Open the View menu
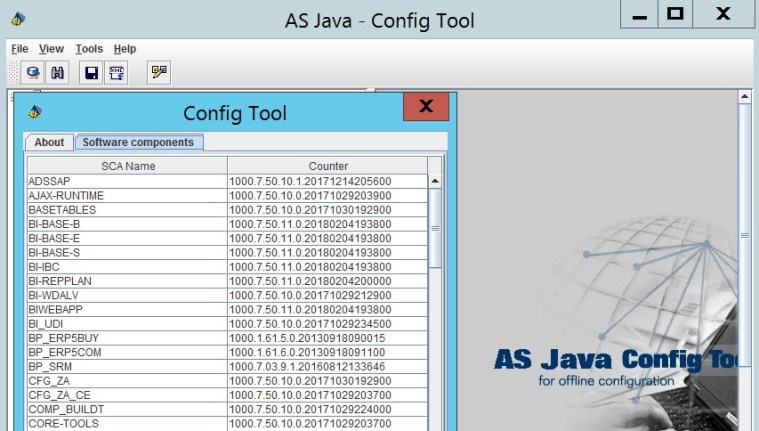This screenshot has height=431, width=759. [51, 49]
